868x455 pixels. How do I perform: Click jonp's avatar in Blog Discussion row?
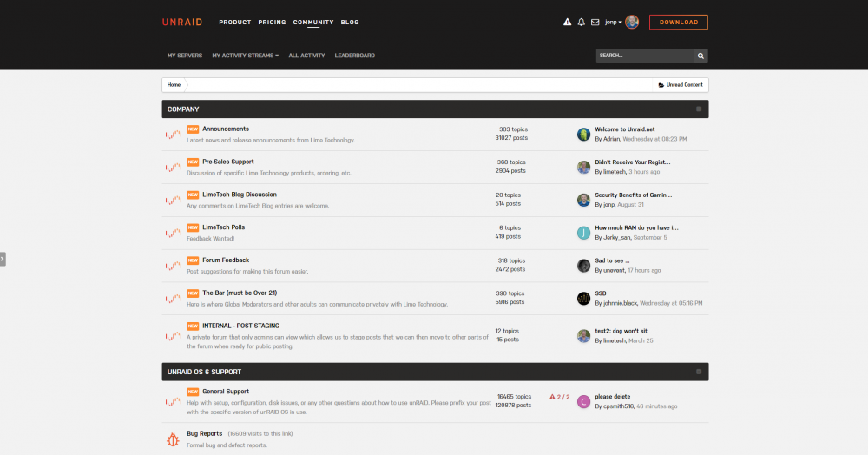coord(583,200)
